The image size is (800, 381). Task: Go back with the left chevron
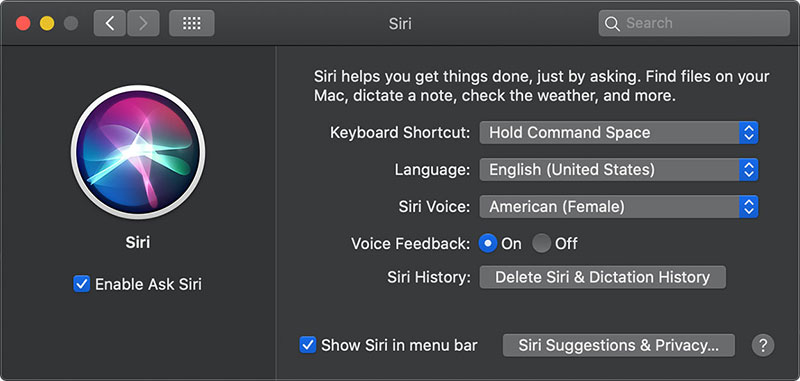pyautogui.click(x=110, y=23)
